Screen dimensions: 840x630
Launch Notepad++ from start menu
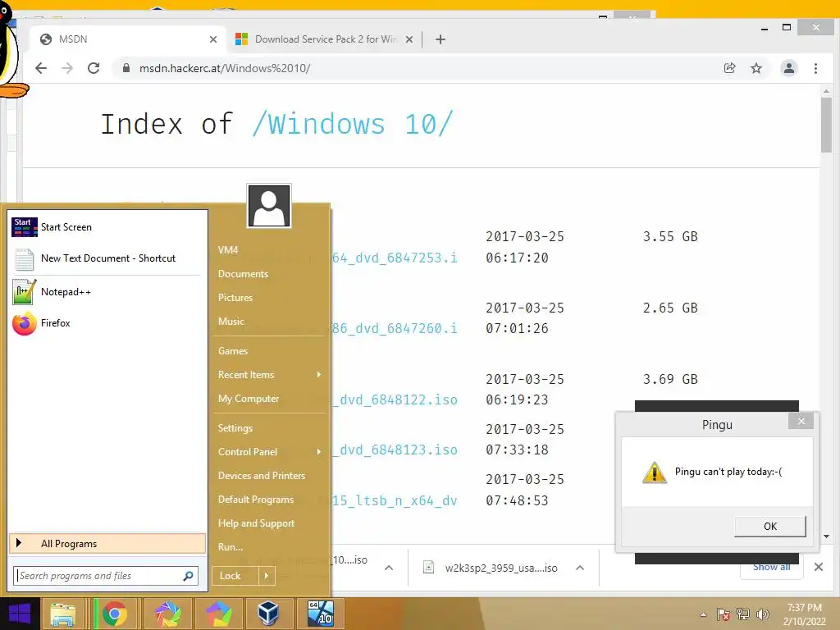click(106, 292)
